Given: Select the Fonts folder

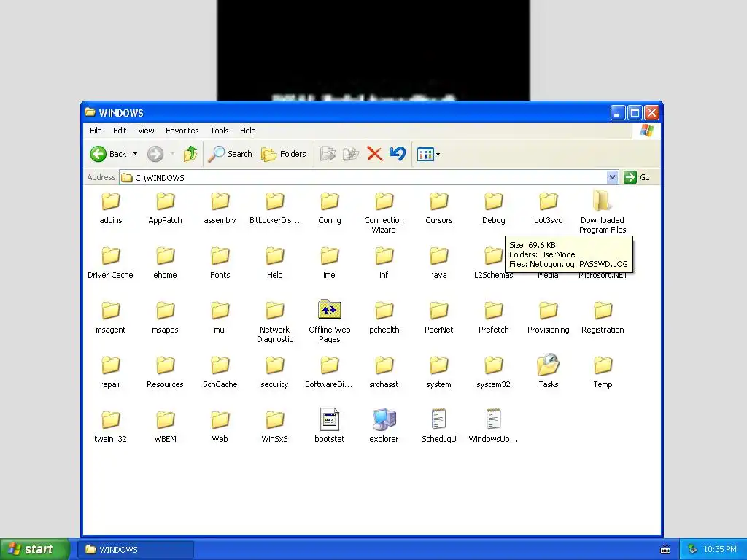Looking at the screenshot, I should (x=220, y=262).
